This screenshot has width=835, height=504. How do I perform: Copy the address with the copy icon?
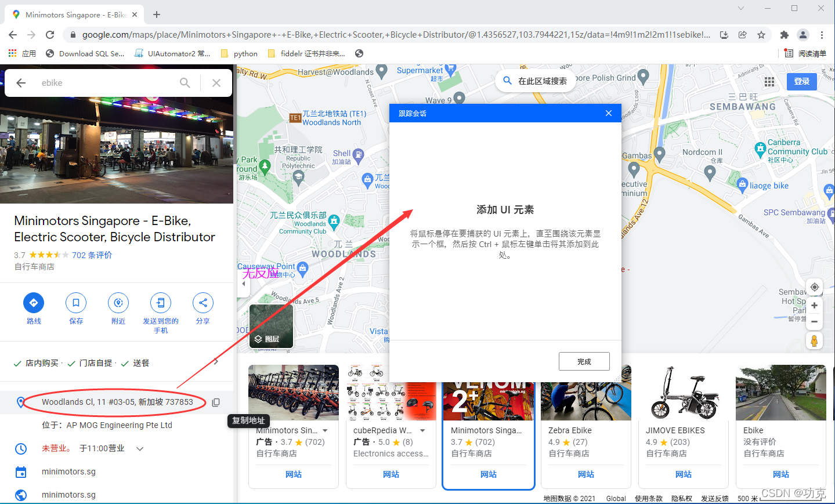pos(216,402)
